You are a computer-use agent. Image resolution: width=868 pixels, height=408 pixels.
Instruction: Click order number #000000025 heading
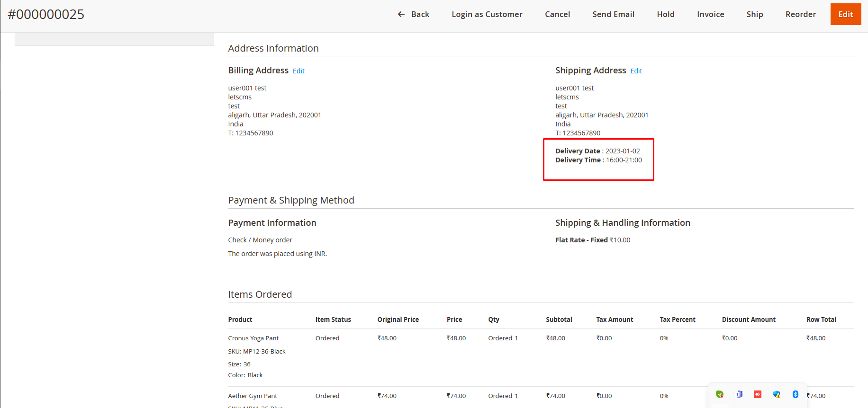pos(46,14)
